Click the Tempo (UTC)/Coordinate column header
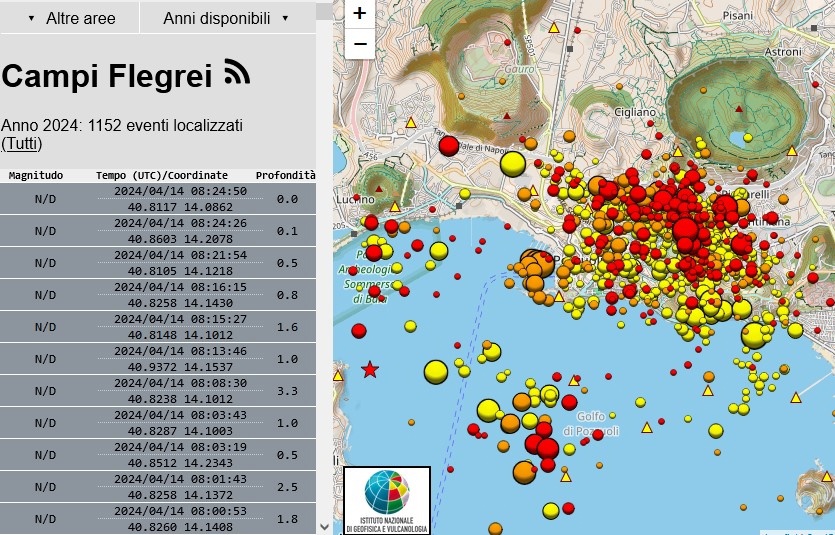Viewport: 835px width, 535px height. tap(162, 175)
